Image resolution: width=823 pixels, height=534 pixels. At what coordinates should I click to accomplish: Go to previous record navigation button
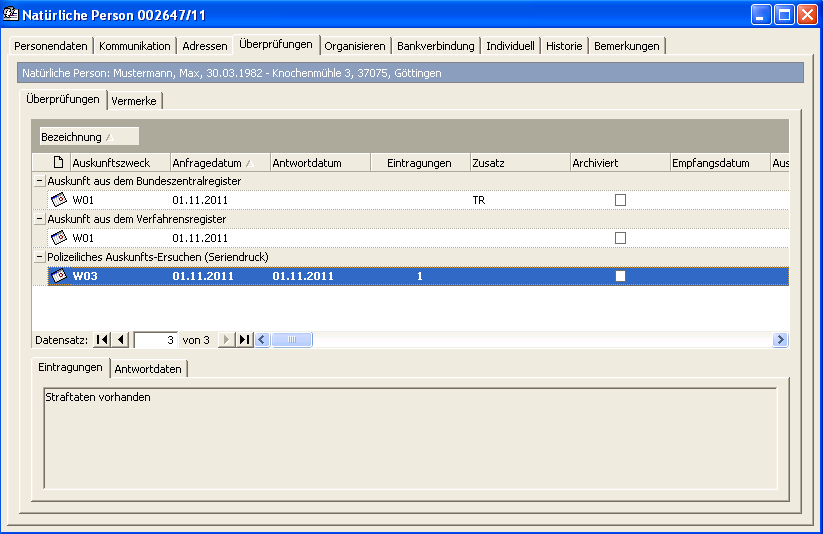click(121, 340)
